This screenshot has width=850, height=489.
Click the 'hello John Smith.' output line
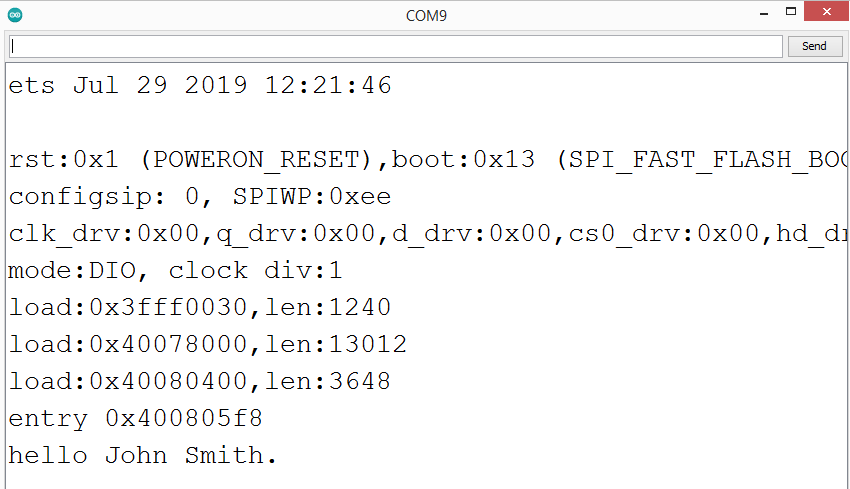[x=143, y=456]
